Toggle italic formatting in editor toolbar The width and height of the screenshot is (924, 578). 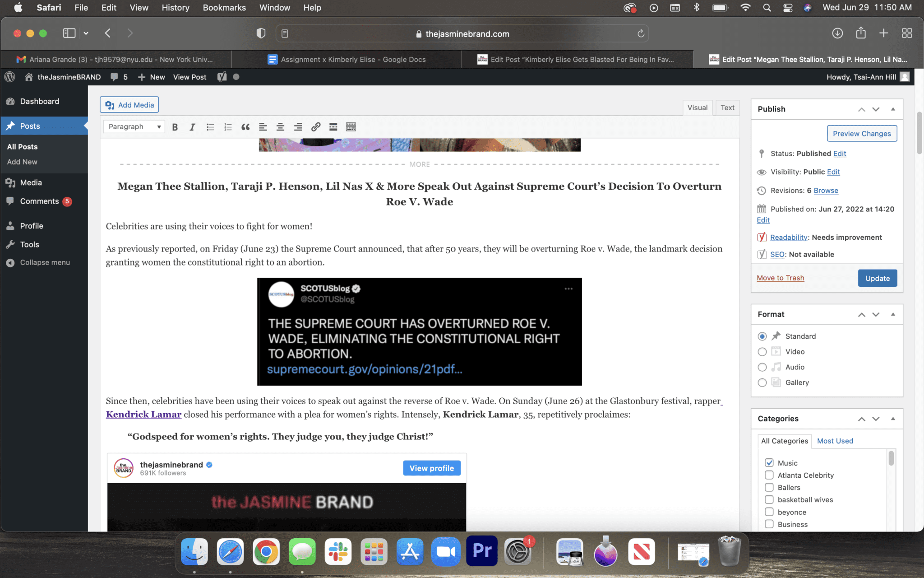pyautogui.click(x=192, y=127)
